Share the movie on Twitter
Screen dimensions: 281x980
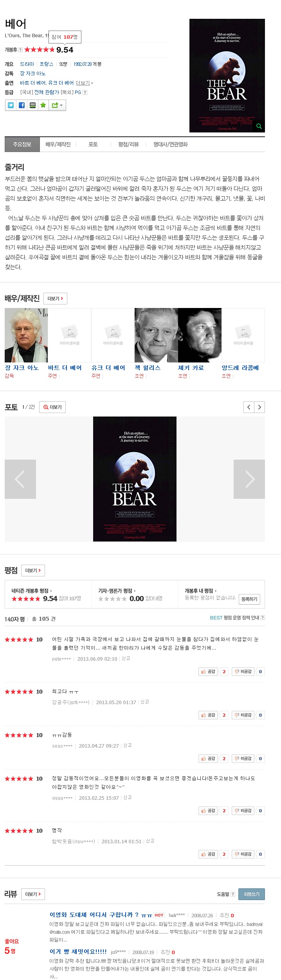click(x=11, y=105)
